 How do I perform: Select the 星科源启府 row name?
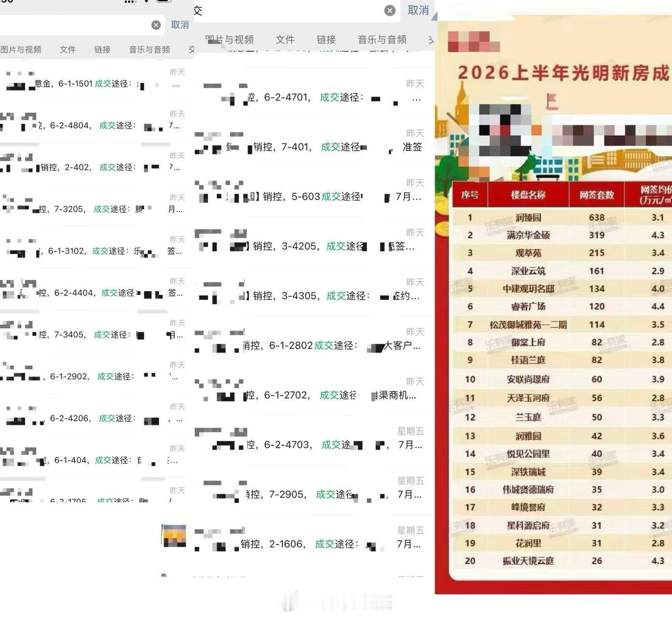(x=528, y=525)
